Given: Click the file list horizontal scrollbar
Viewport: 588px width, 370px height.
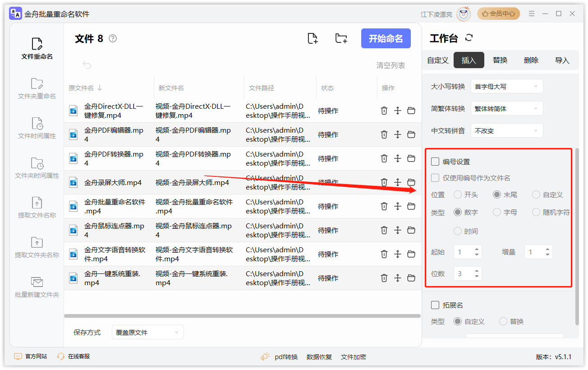Looking at the screenshot, I should pos(243,316).
